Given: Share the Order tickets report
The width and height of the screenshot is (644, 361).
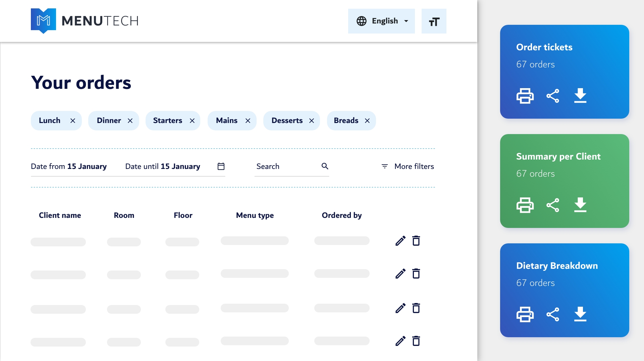Looking at the screenshot, I should [x=553, y=96].
